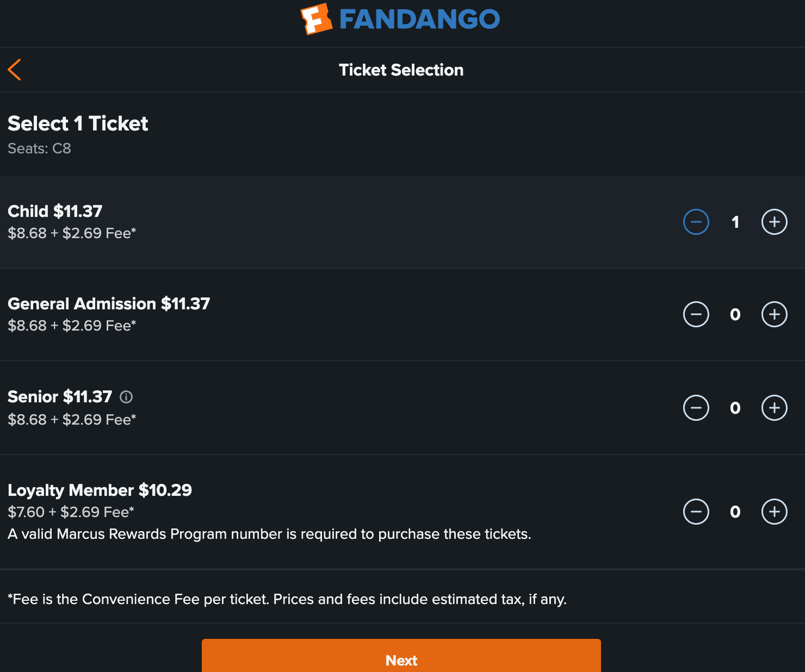Screen dimensions: 805x672
Task: Increase Child ticket quantity
Action: pos(774,222)
